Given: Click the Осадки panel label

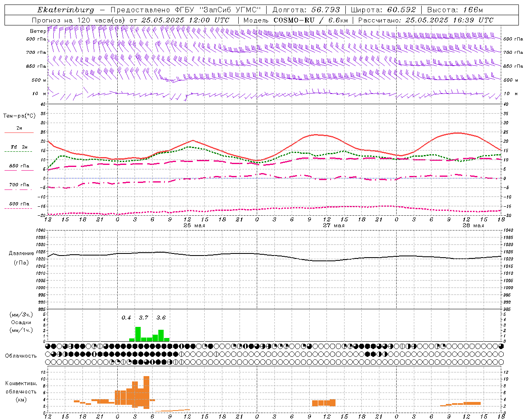Looking at the screenshot, I should [21, 322].
